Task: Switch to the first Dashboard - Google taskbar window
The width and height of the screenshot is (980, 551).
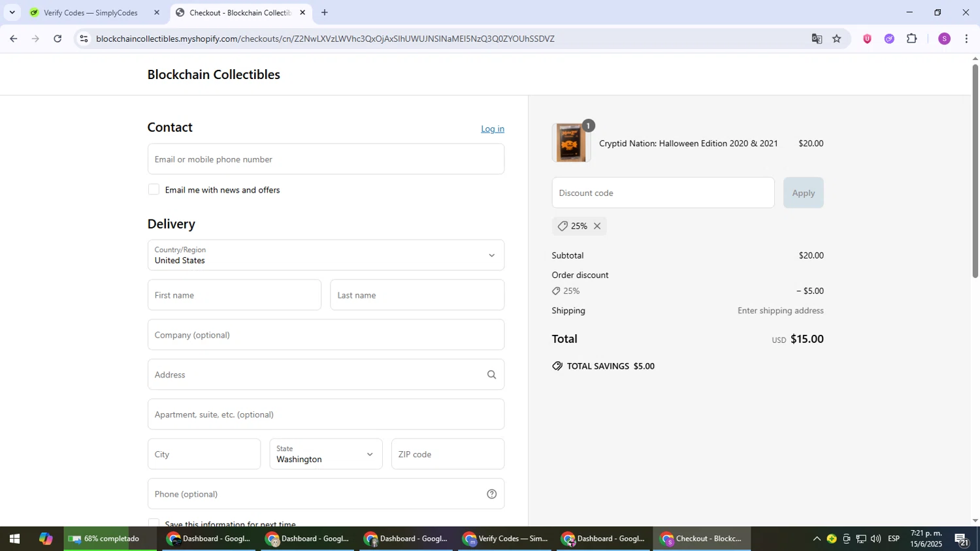Action: (x=209, y=539)
